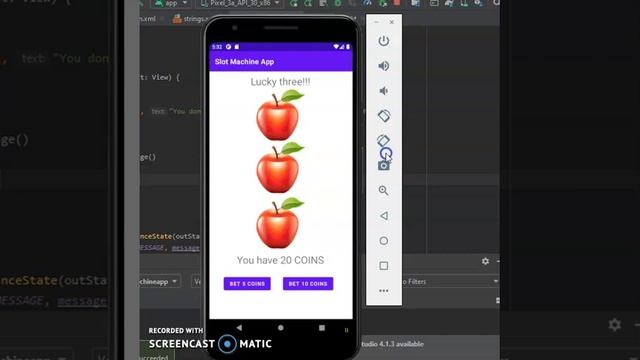Screen dimensions: 640x360
Task: Raise emulator volume with volume up icon
Action: 383,66
